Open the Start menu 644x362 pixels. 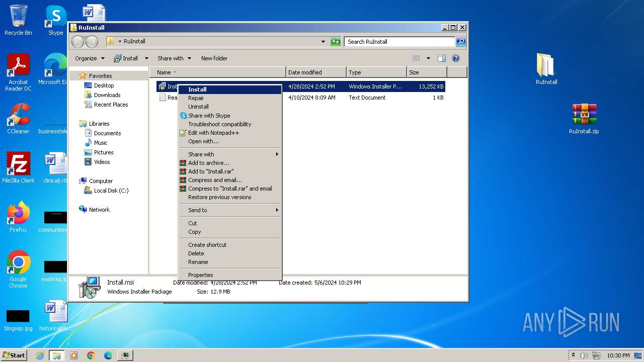coord(14,355)
